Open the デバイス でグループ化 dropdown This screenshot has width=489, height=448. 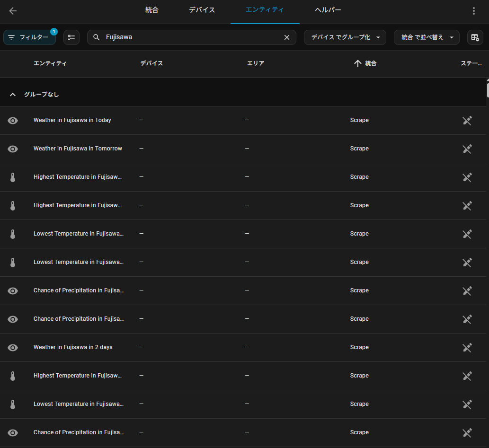point(345,37)
